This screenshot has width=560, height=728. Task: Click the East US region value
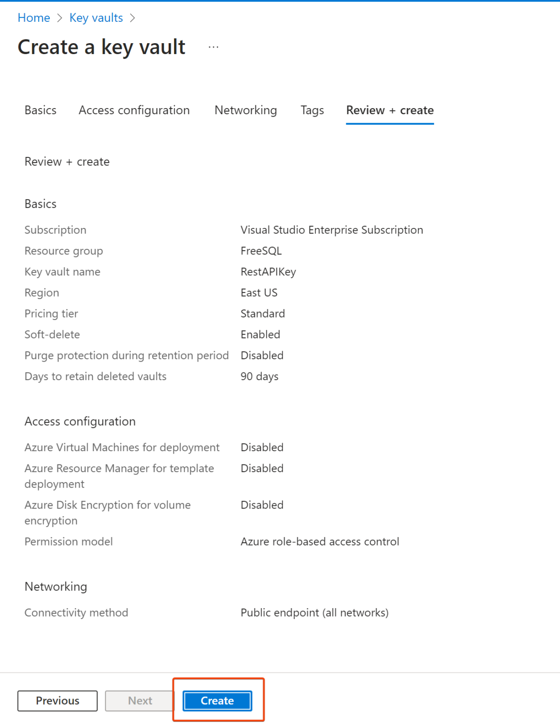click(x=259, y=292)
